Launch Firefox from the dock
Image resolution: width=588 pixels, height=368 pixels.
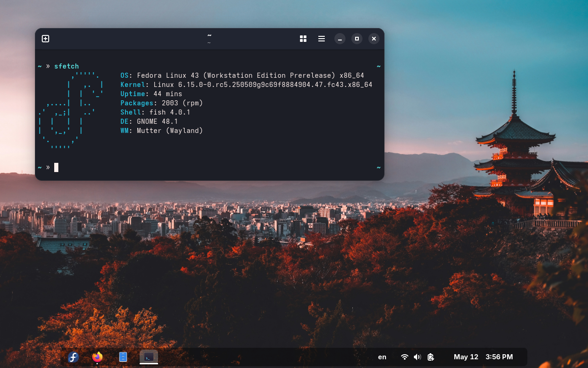(97, 357)
